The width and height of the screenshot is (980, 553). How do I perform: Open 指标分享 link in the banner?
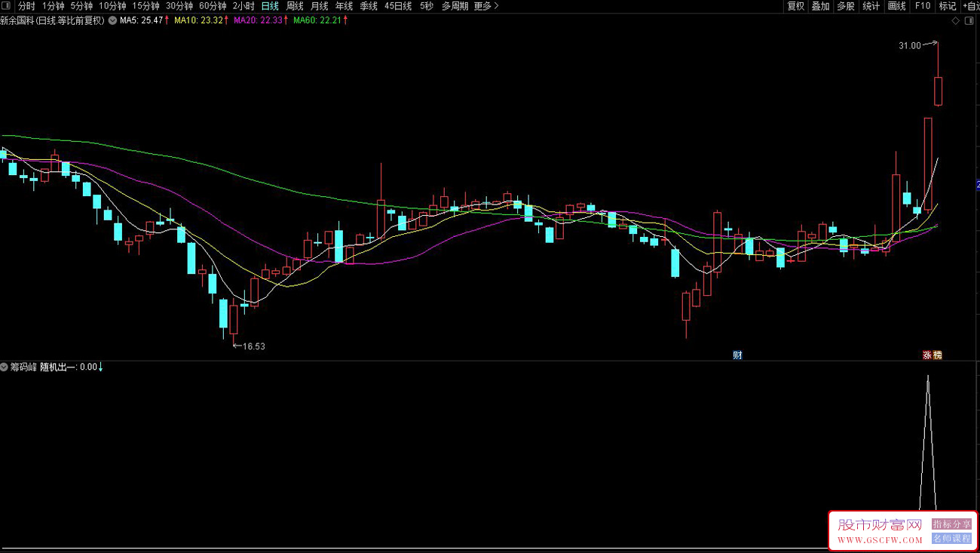point(951,524)
